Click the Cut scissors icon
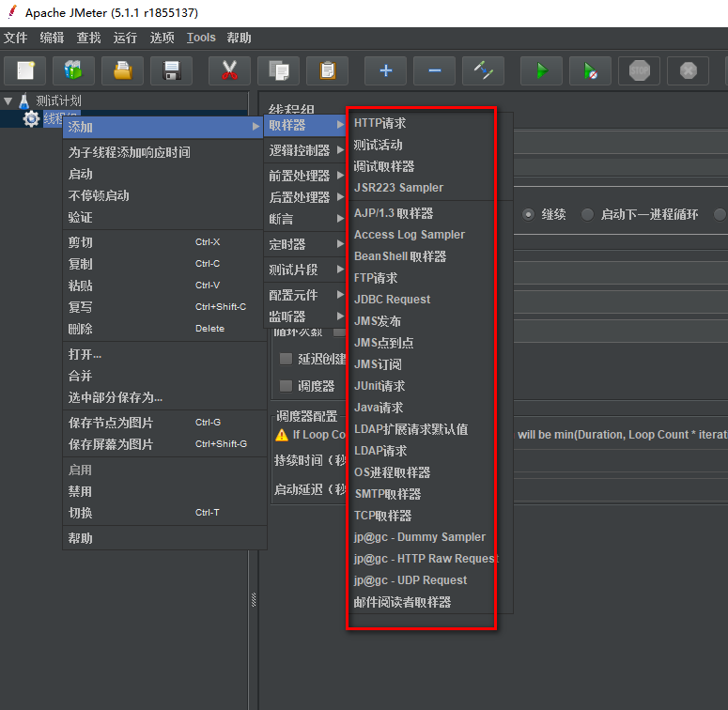The image size is (728, 710). click(x=229, y=71)
